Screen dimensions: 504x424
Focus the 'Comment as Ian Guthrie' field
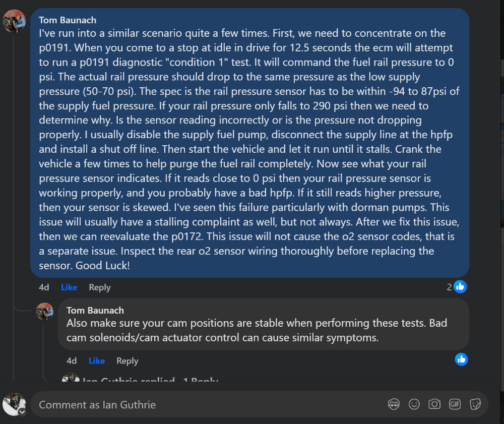(x=202, y=404)
